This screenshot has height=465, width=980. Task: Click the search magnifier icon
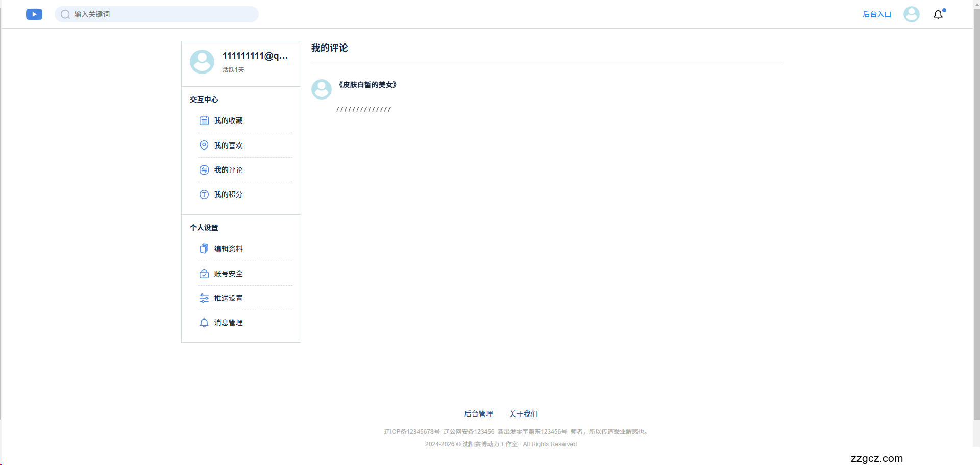pos(65,14)
